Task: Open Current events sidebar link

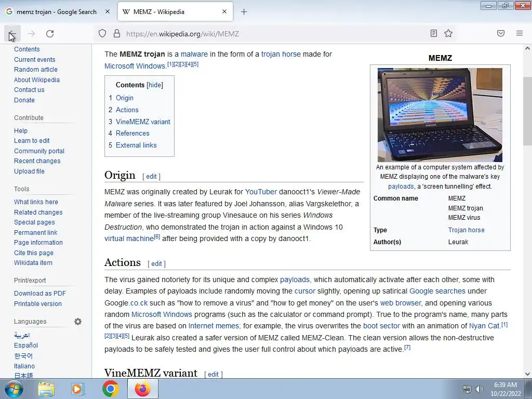Action: (35, 59)
